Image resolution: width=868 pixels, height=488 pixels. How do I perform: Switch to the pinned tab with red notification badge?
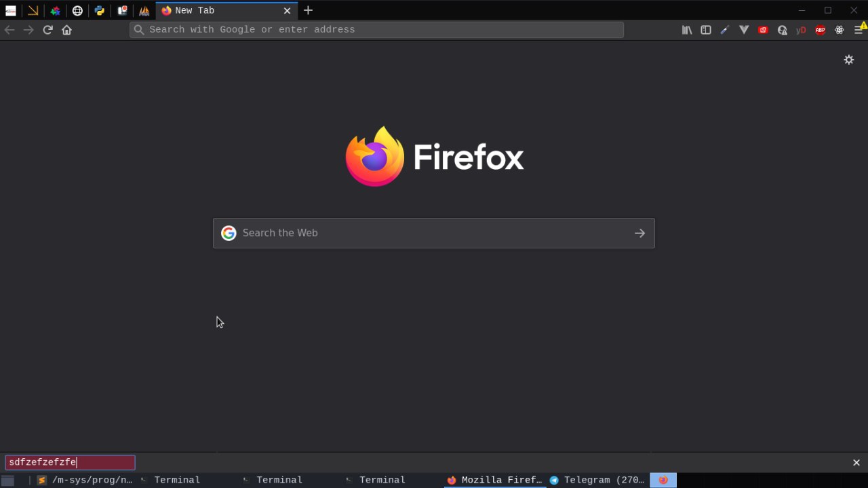[122, 10]
